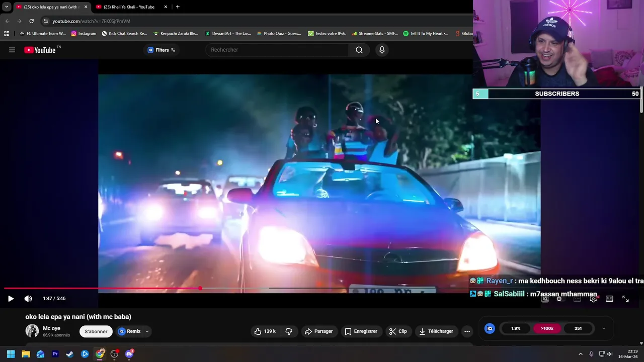Open the taskbar volume control
Viewport: 644px width, 362px height.
[609, 354]
